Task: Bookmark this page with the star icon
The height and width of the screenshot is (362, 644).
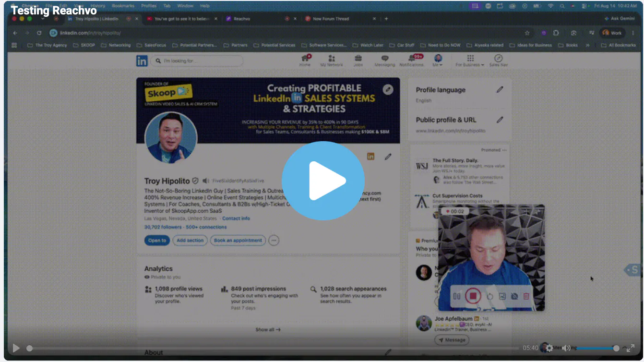Action: tap(527, 33)
